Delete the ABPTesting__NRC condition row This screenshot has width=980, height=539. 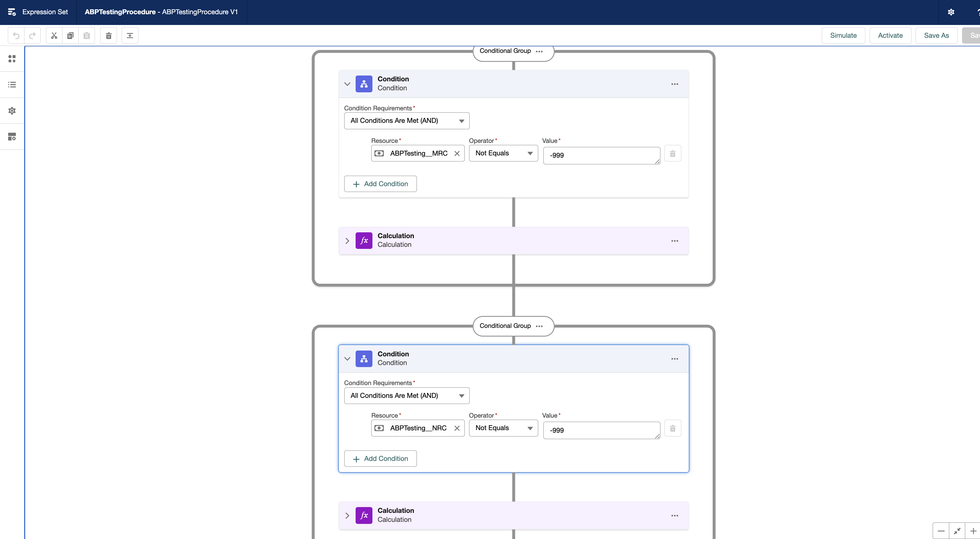pyautogui.click(x=673, y=428)
